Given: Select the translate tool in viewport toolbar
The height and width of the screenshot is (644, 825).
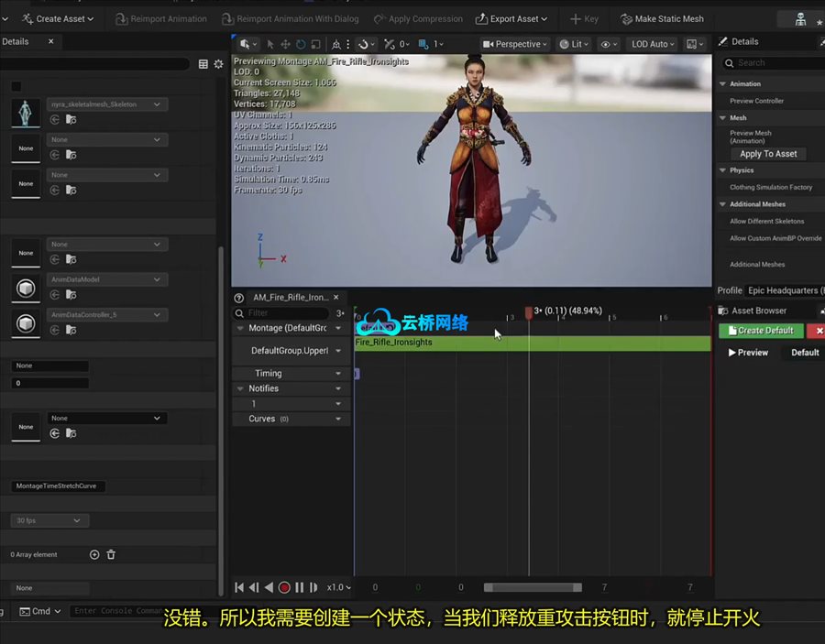Looking at the screenshot, I should click(285, 44).
